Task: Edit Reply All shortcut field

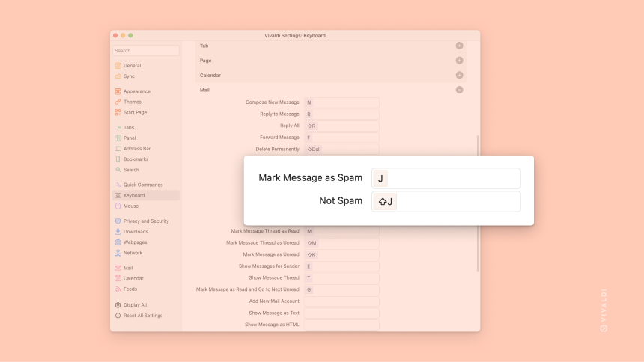Action: tap(341, 126)
